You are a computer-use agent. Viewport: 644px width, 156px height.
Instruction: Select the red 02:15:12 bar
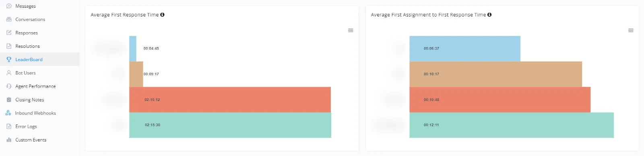(x=230, y=100)
